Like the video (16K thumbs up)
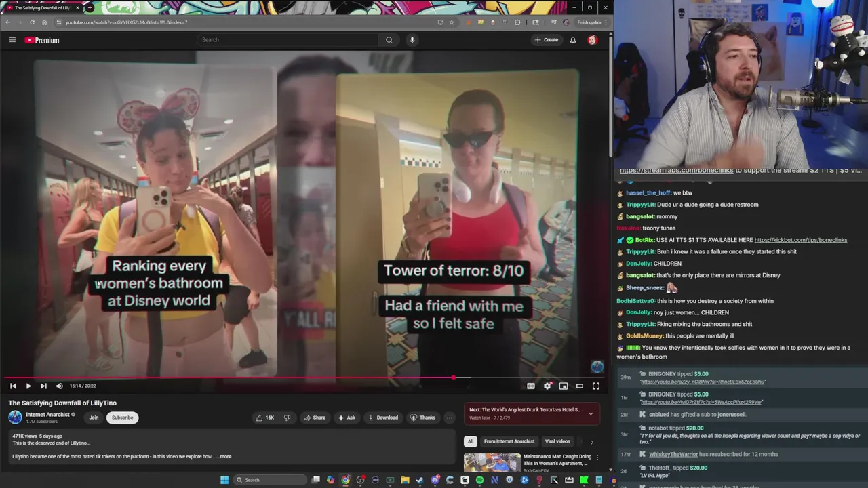The width and height of the screenshot is (868, 488). click(264, 418)
